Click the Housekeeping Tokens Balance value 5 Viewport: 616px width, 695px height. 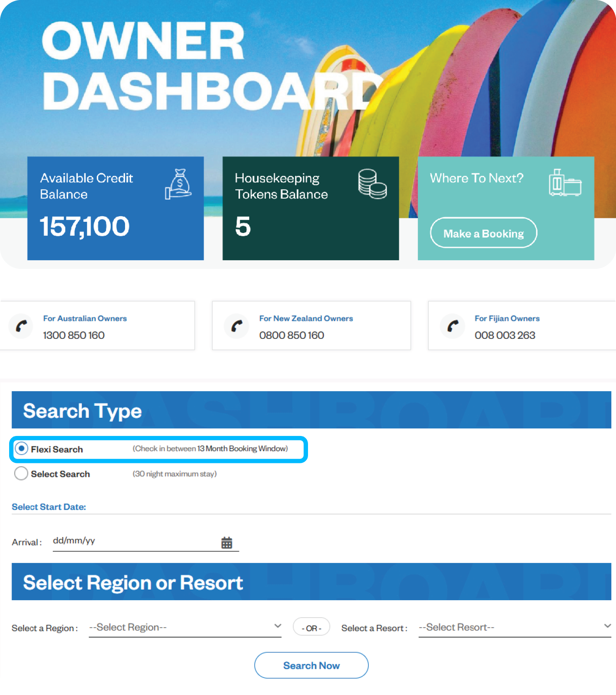pos(243,227)
